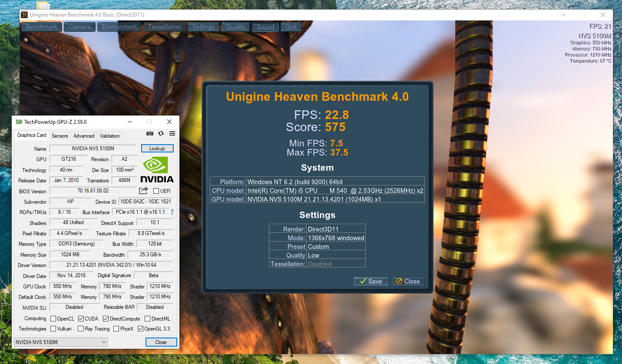
Task: Open the Settings menu in Heaven
Action: tap(203, 27)
